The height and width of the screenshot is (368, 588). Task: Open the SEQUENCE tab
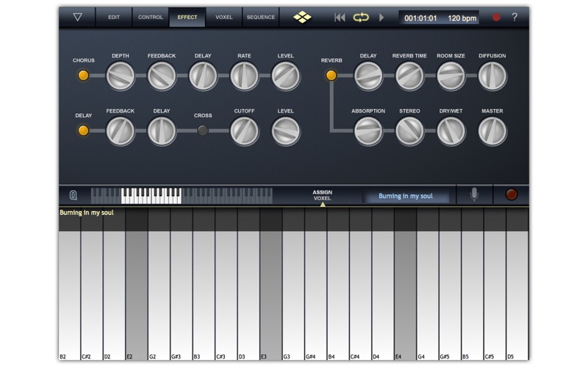click(261, 17)
